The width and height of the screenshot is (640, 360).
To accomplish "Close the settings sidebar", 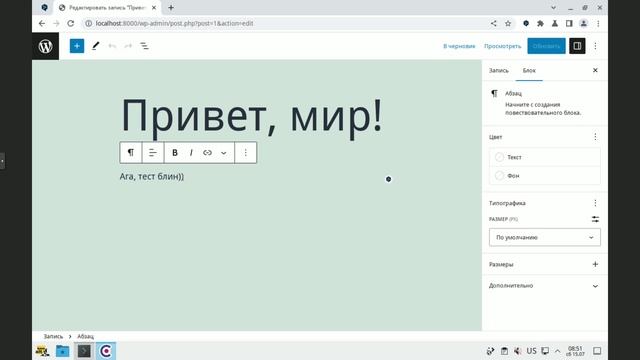I will click(x=595, y=70).
